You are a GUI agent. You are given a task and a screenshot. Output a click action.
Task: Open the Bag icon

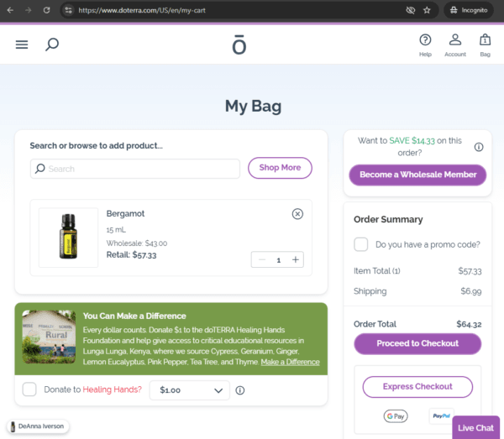(x=485, y=45)
